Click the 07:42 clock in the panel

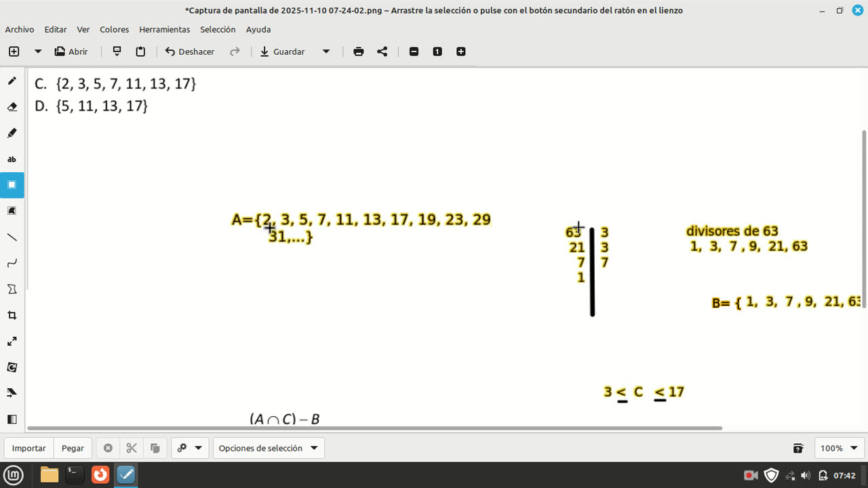(x=844, y=475)
